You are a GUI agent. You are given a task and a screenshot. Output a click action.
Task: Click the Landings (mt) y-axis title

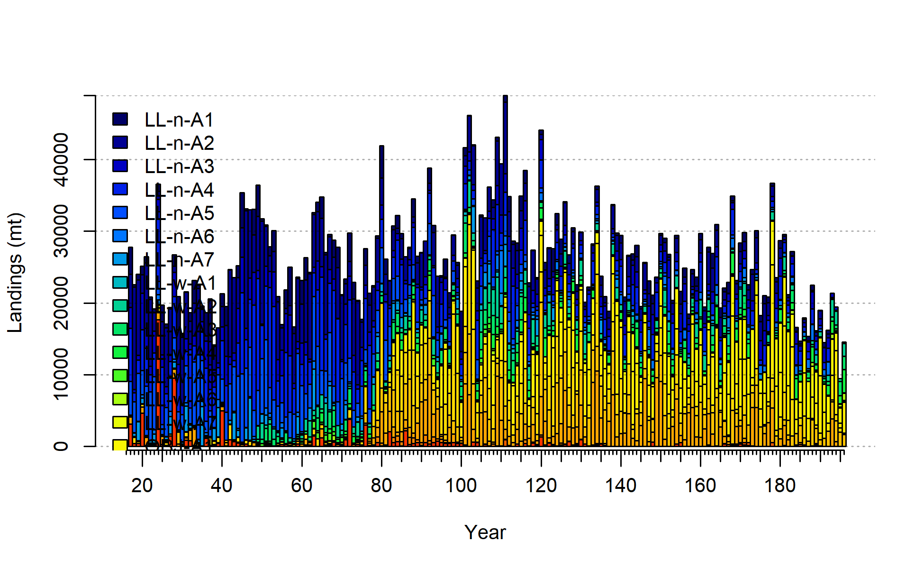pos(15,273)
